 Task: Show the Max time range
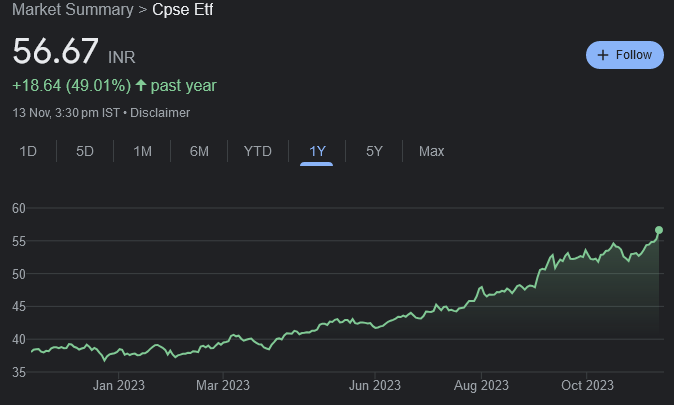coord(431,151)
